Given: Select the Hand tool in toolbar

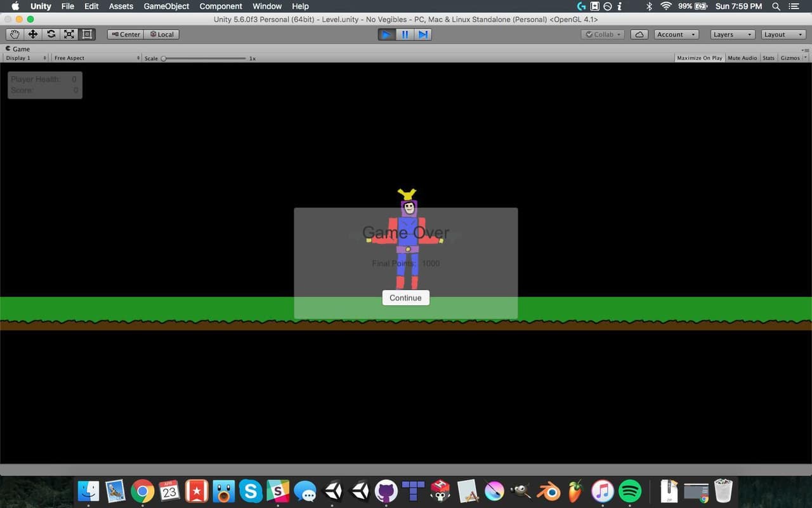Looking at the screenshot, I should point(15,34).
